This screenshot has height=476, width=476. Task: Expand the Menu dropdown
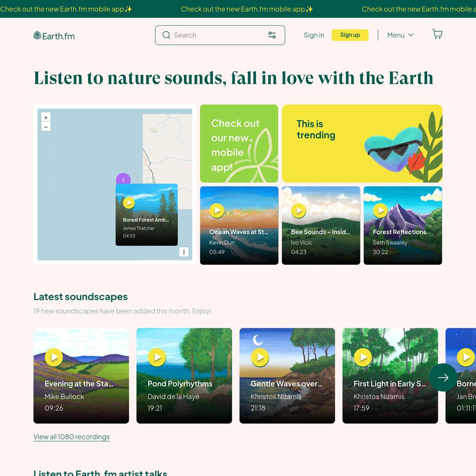pos(400,35)
